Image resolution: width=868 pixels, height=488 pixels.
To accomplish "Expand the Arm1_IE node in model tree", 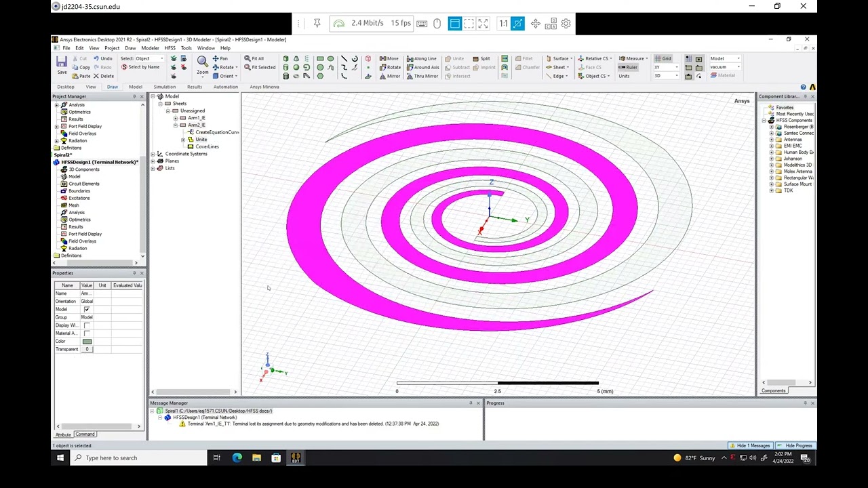I will 176,118.
